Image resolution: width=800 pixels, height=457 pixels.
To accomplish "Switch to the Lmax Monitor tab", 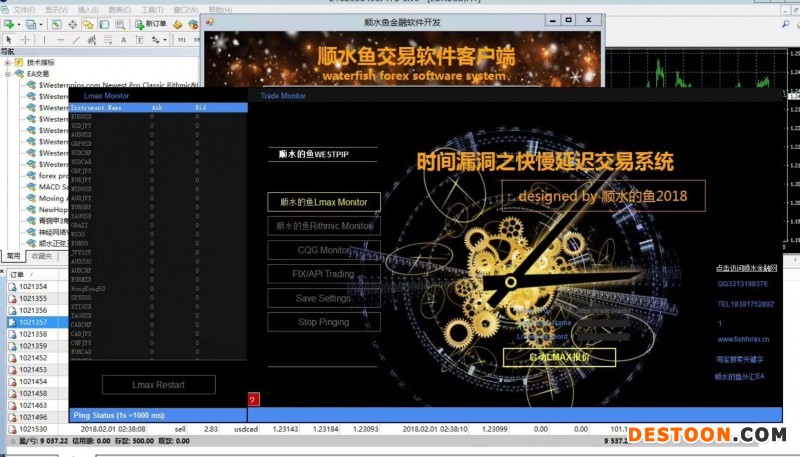I will coord(107,95).
